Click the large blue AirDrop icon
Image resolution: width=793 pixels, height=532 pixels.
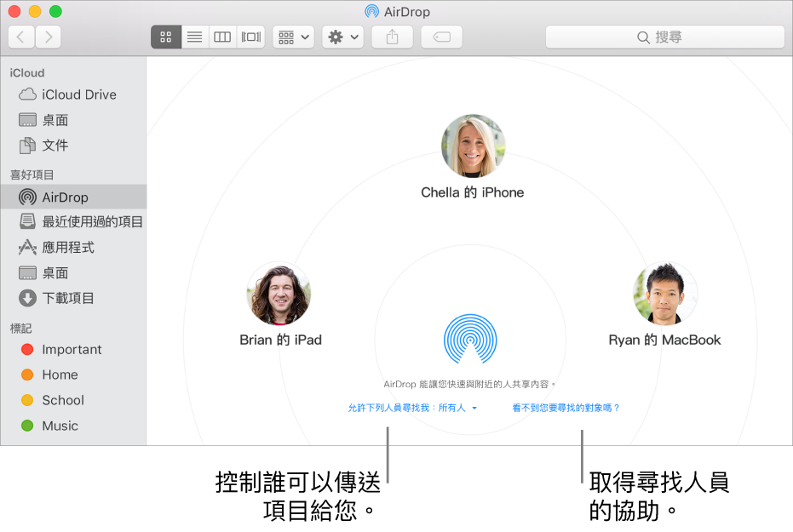pyautogui.click(x=470, y=339)
